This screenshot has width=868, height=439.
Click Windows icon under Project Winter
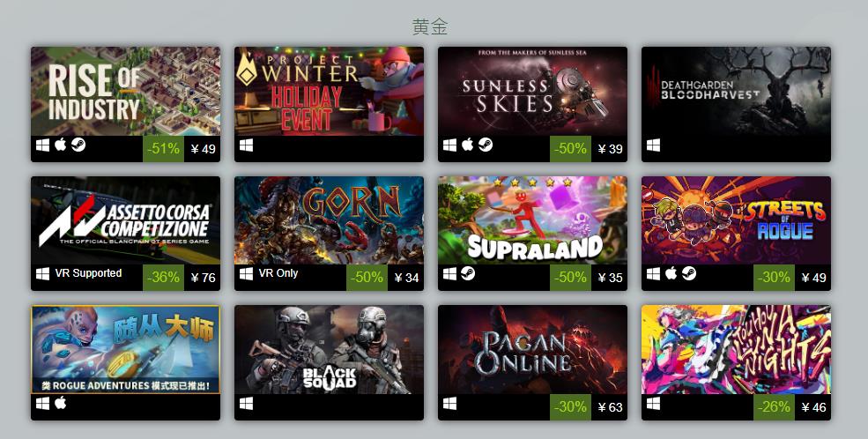point(247,145)
